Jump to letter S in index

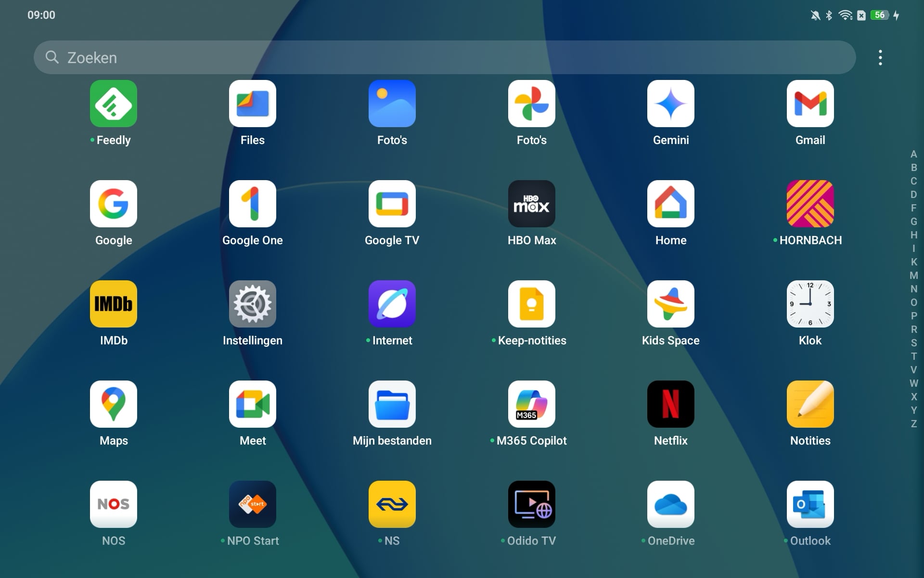pos(913,343)
